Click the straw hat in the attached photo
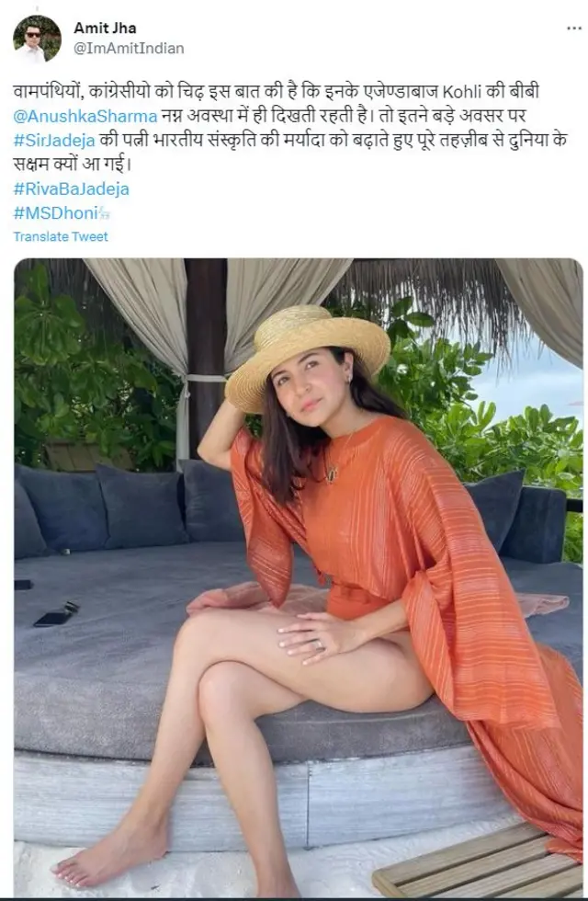588x901 pixels. pyautogui.click(x=307, y=355)
